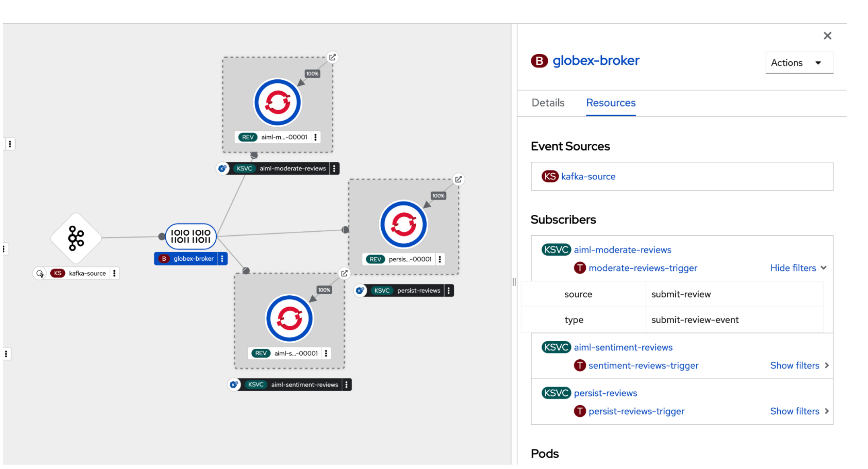Click the three-dot menu on globex-broker node
This screenshot has height=469, width=868.
coord(223,259)
